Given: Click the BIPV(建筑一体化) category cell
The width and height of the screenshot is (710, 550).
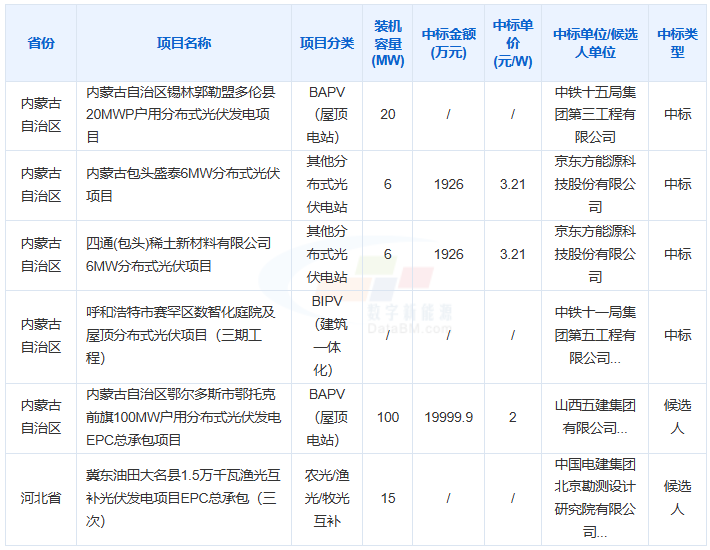Looking at the screenshot, I should pos(327,335).
